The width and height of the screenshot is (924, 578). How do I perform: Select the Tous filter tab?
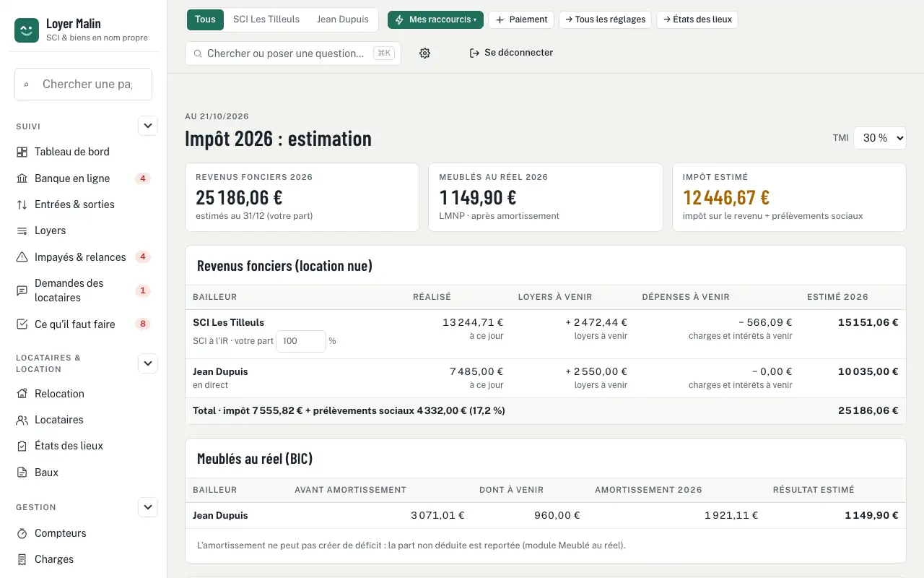205,20
